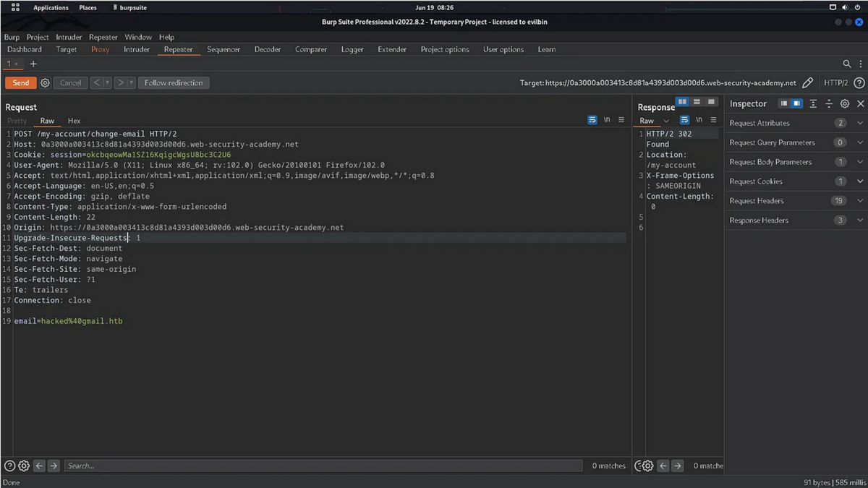Open the three-dot options menu near search
The width and height of the screenshot is (868, 488).
pyautogui.click(x=859, y=64)
